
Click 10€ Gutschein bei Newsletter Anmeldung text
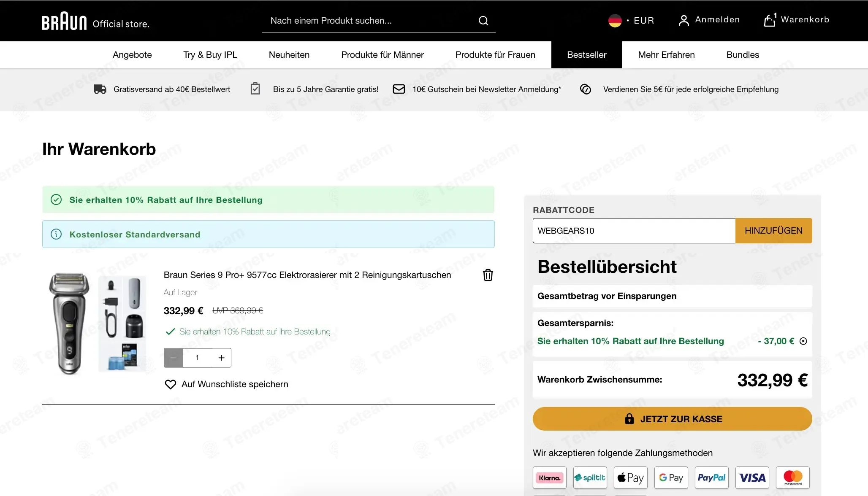tap(487, 89)
